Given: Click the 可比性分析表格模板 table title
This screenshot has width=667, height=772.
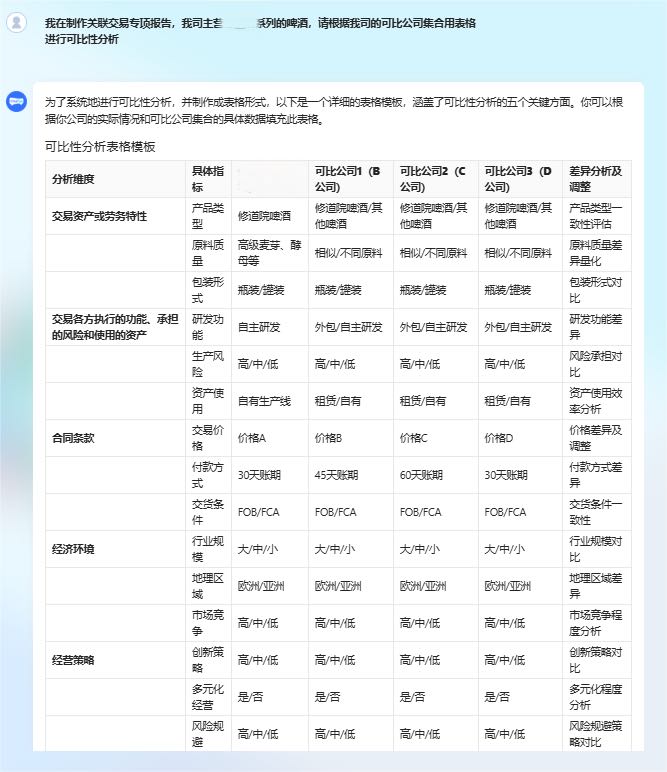Looking at the screenshot, I should click(x=100, y=147).
